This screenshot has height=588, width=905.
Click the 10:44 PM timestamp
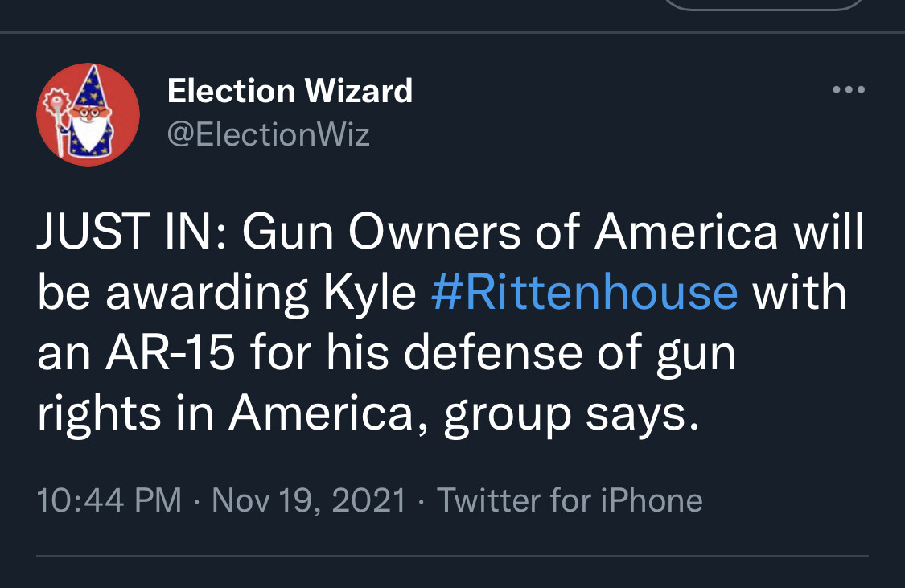[109, 500]
